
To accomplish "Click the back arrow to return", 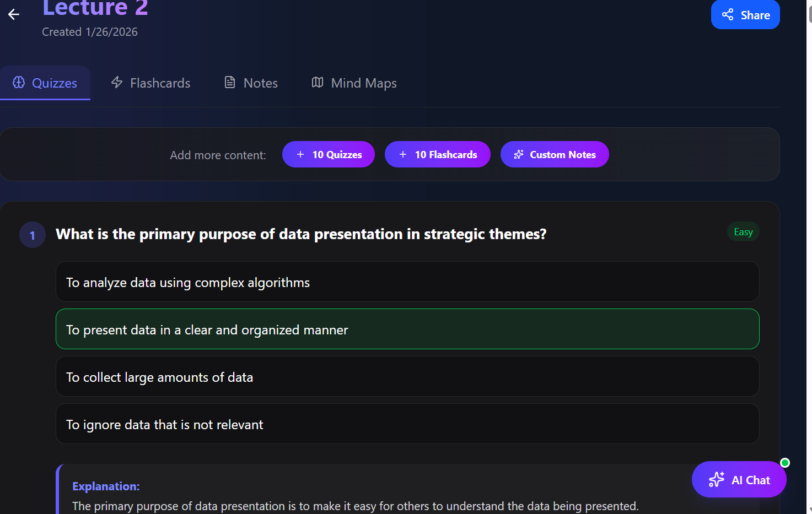I will tap(13, 14).
